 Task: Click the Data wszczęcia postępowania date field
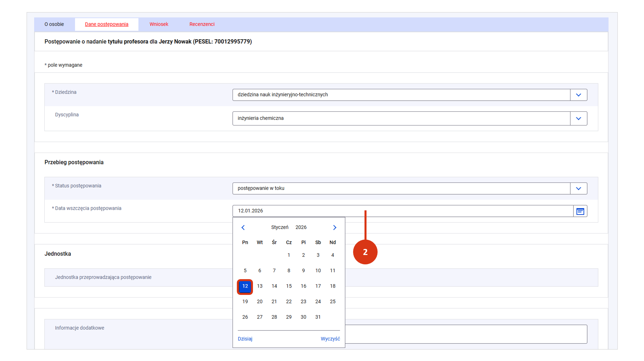(x=402, y=211)
